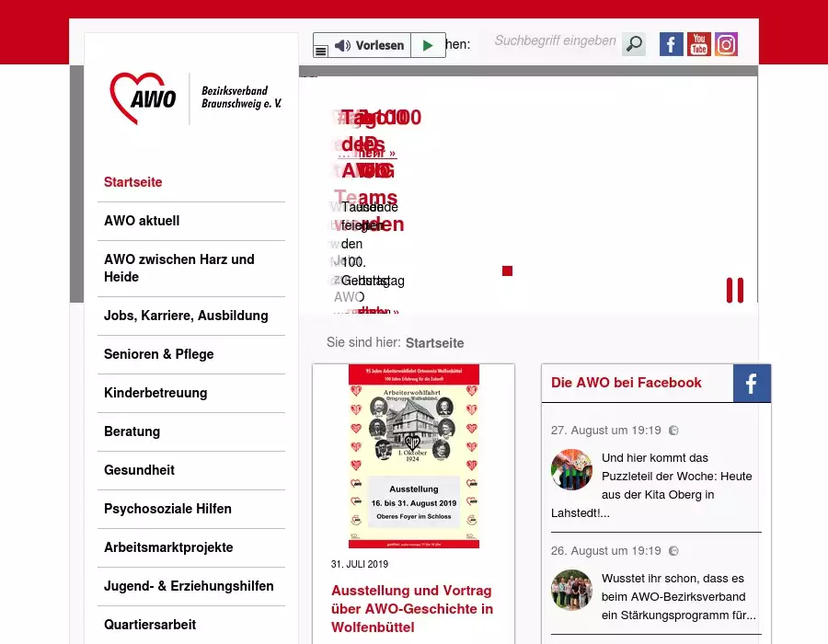Open the ReadSpeaker menu icon
This screenshot has height=644, width=828.
(320, 52)
